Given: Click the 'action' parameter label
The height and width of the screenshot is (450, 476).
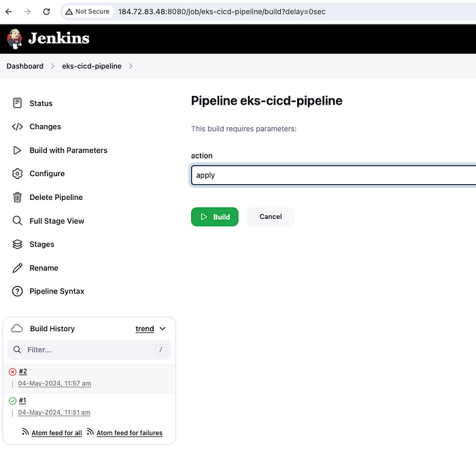Looking at the screenshot, I should [201, 156].
